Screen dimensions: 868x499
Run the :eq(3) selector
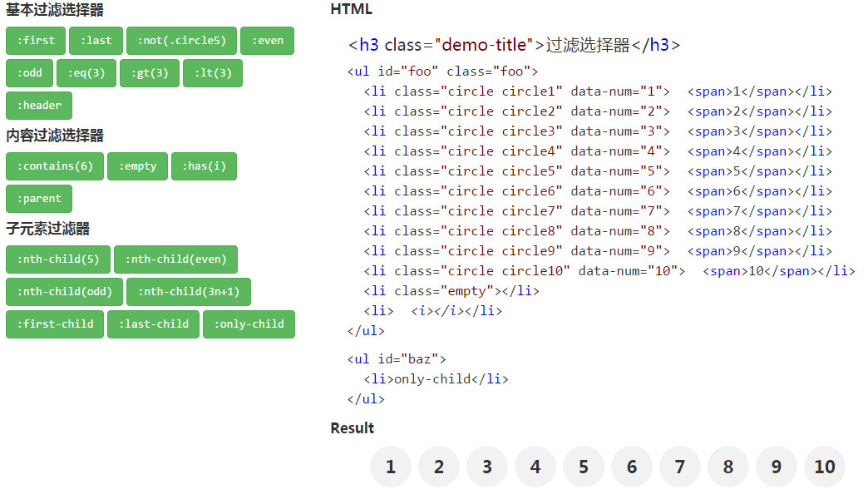coord(86,73)
